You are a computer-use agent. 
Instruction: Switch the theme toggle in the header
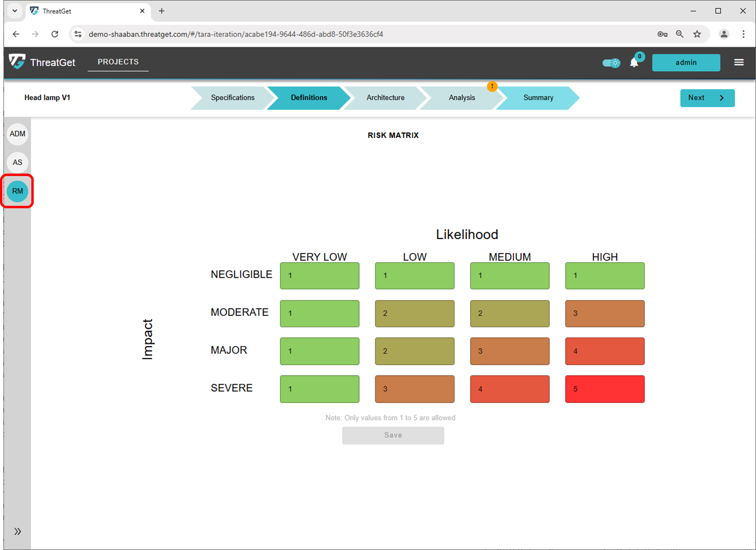(611, 63)
